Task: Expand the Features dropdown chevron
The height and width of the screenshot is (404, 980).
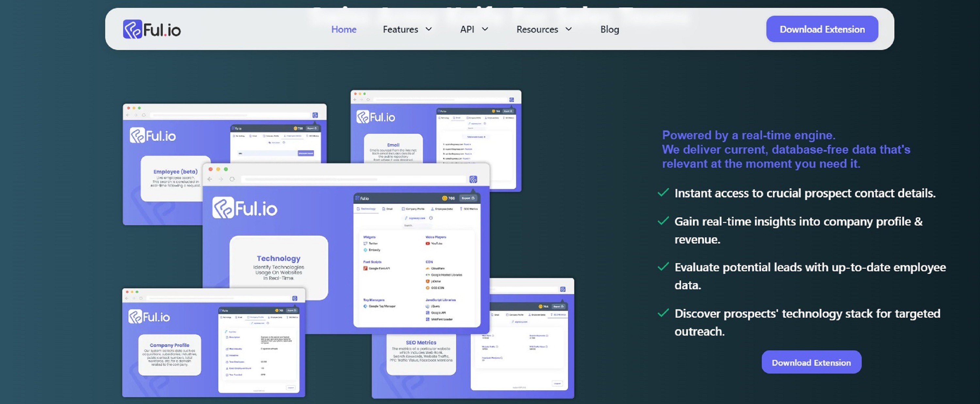Action: tap(429, 29)
